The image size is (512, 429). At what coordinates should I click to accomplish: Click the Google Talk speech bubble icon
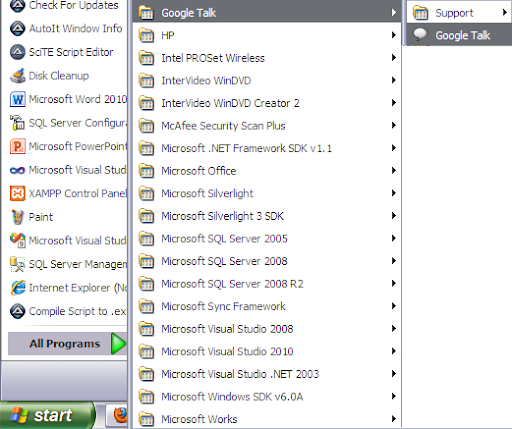[x=420, y=35]
